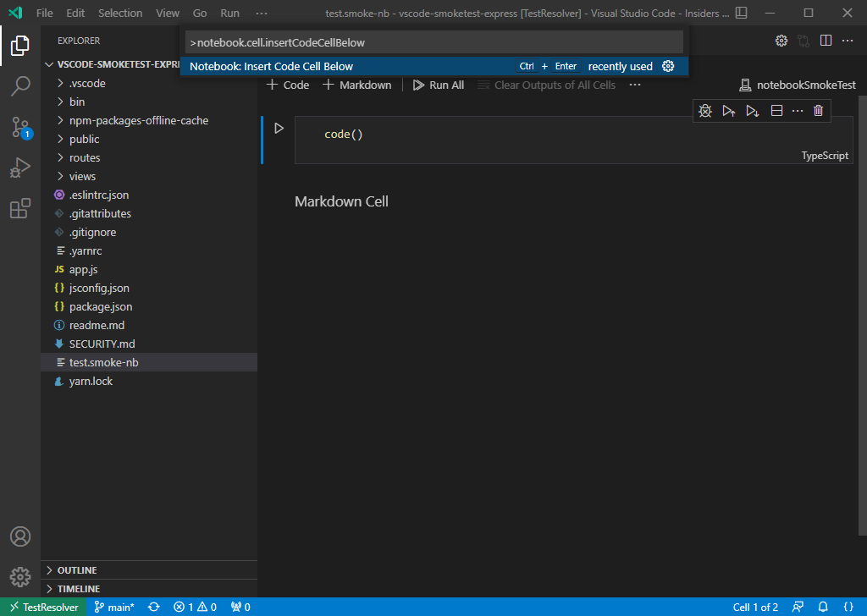Configure keybinding gear in command palette

pos(668,66)
